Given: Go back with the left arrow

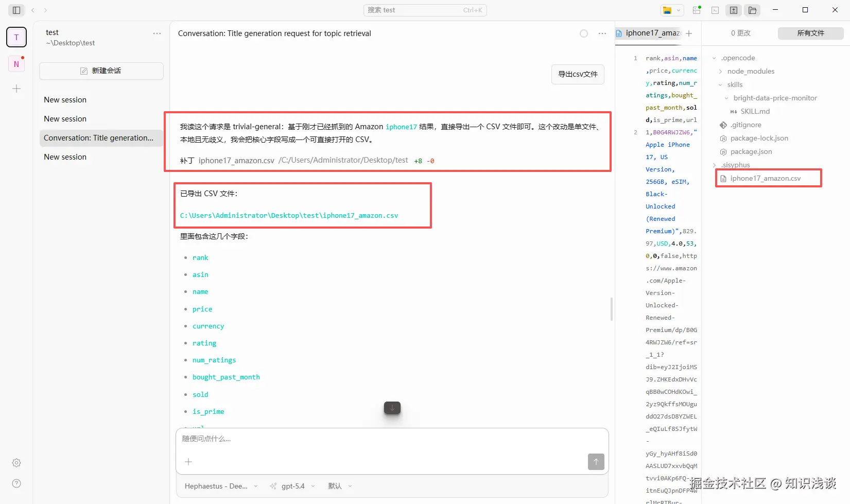Looking at the screenshot, I should [33, 10].
